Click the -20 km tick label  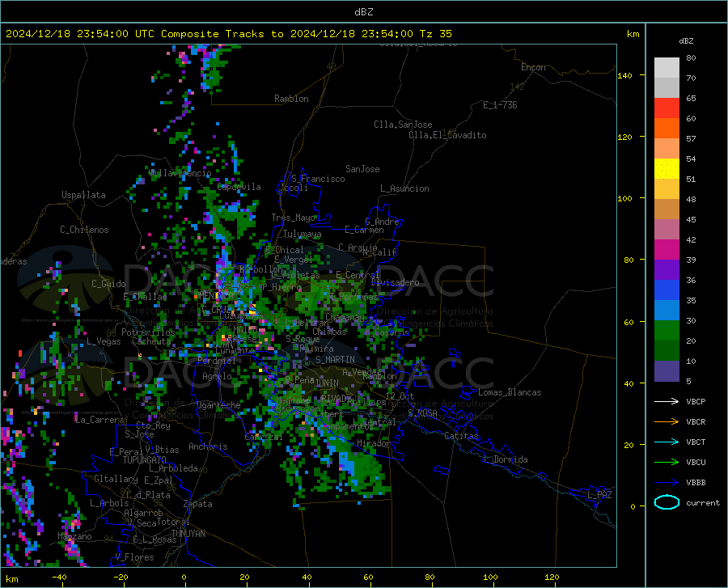click(121, 577)
